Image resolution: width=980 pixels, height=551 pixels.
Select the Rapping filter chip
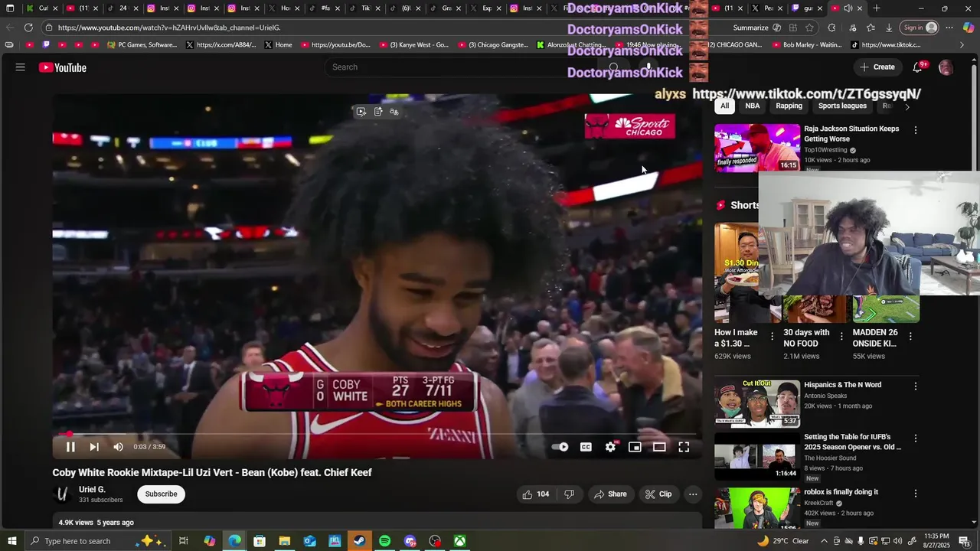tap(789, 106)
